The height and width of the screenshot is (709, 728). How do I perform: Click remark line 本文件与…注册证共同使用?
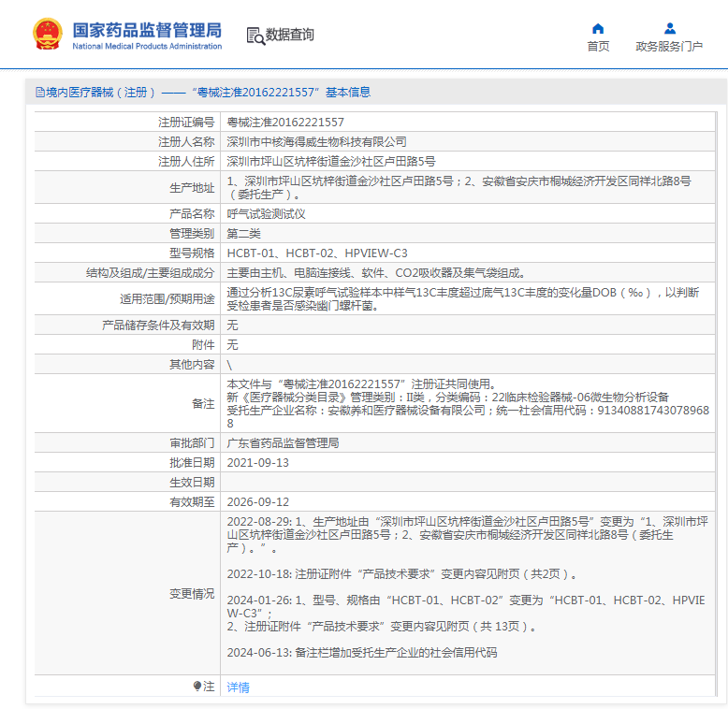[x=361, y=384]
